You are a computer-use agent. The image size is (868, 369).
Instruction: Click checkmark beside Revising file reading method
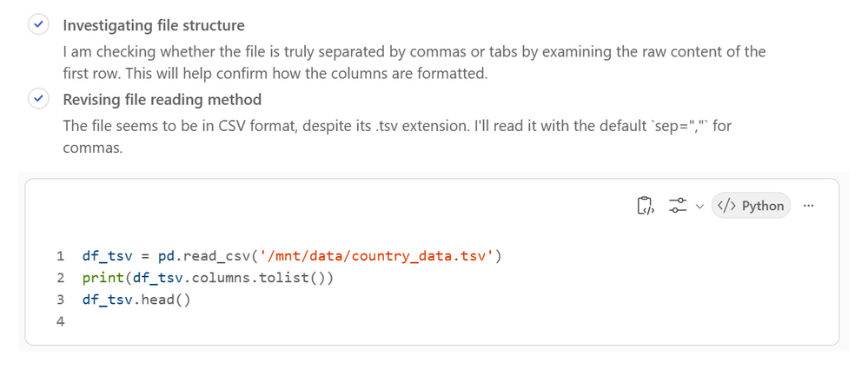(x=38, y=99)
